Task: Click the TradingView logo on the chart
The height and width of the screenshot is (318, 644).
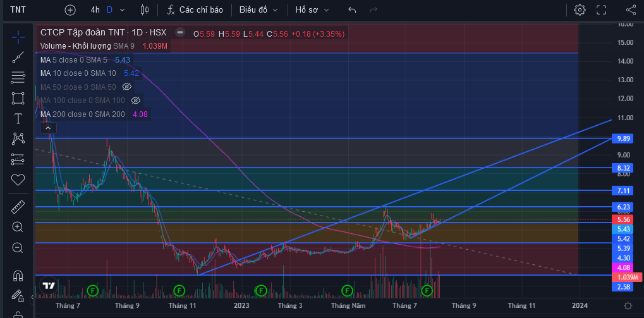Action: pos(49,286)
